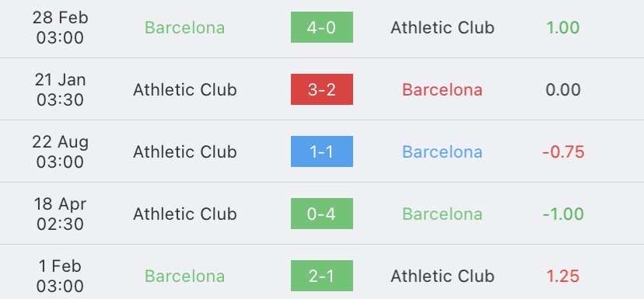Viewport: 644px width, 299px height.
Task: Open the blue 1-1 score badge
Action: click(x=321, y=151)
